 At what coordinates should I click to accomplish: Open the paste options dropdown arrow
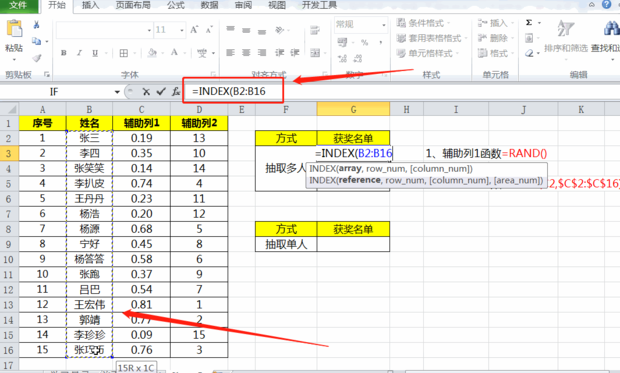tap(14, 60)
